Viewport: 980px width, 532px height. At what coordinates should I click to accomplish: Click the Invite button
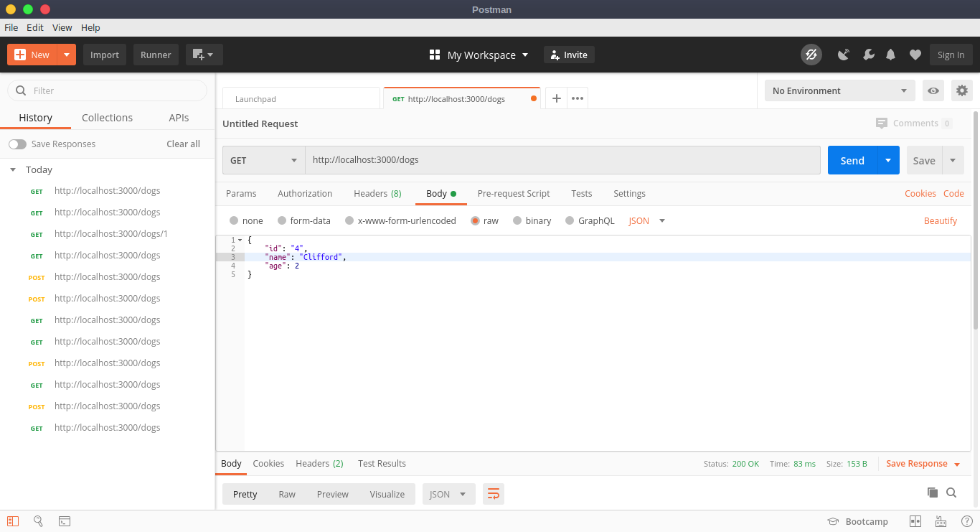tap(569, 55)
